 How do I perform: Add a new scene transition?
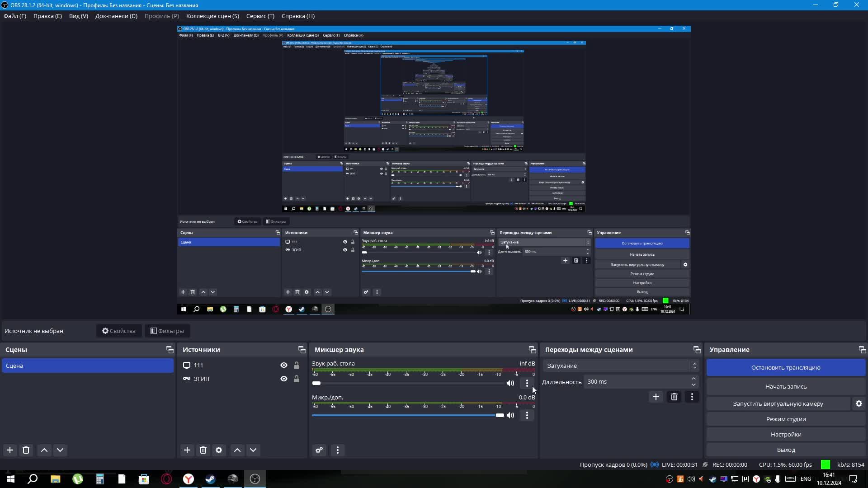pos(656,397)
